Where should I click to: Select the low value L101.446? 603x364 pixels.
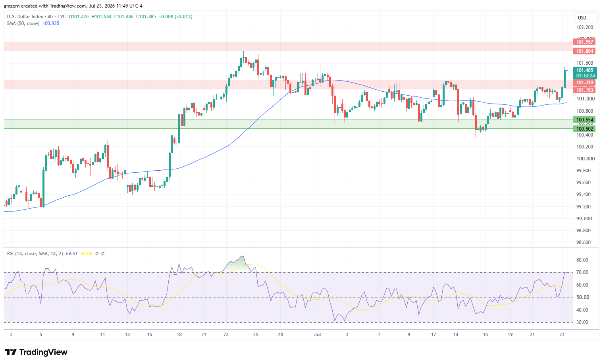[x=124, y=17]
